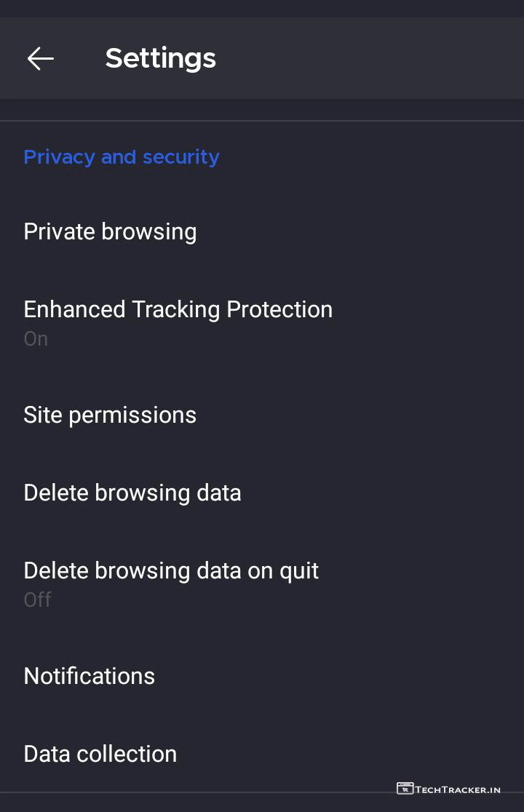Open Private browsing settings
The width and height of the screenshot is (524, 812).
[110, 231]
